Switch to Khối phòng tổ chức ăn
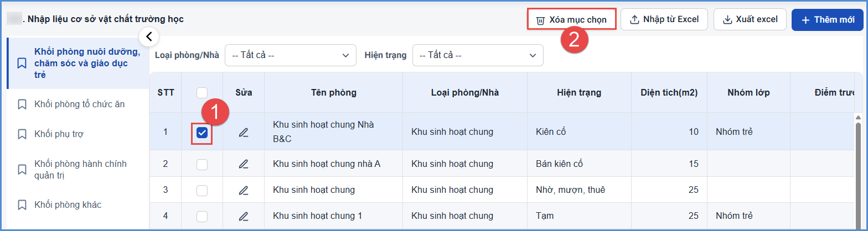 [78, 104]
